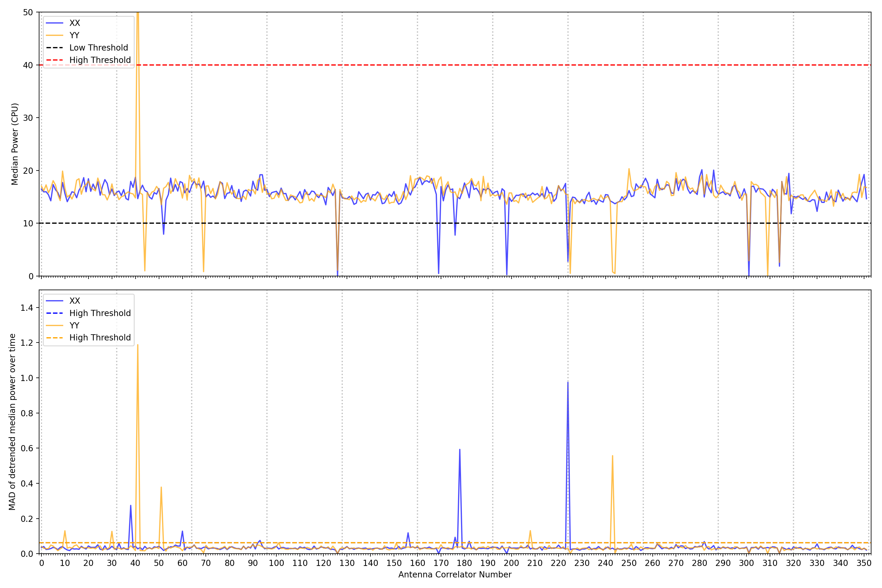Image resolution: width=882 pixels, height=588 pixels.
Task: Click the blue peak near 0.6 in bottom plot
Action: pos(460,450)
